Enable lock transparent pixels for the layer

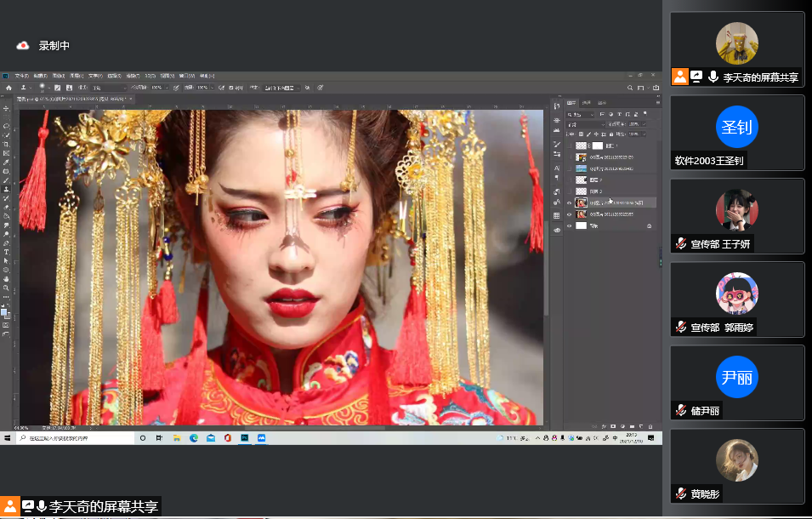click(x=580, y=134)
